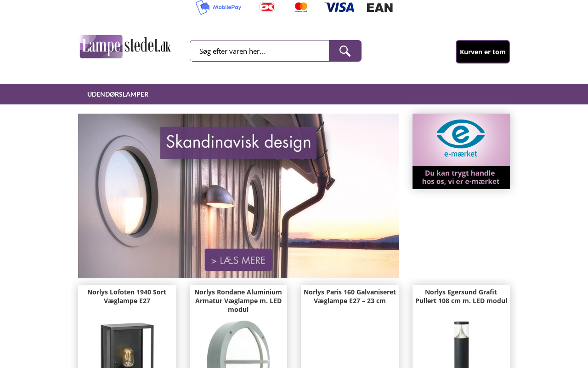Viewport: 588px width, 368px height.
Task: Click the EAN payment logo
Action: tap(380, 7)
